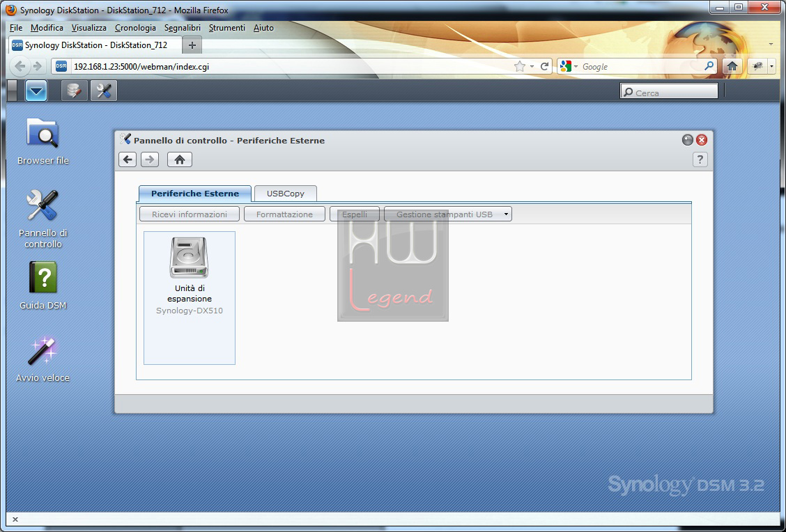Open a new Firefox tab
This screenshot has width=786, height=532.
tap(192, 45)
